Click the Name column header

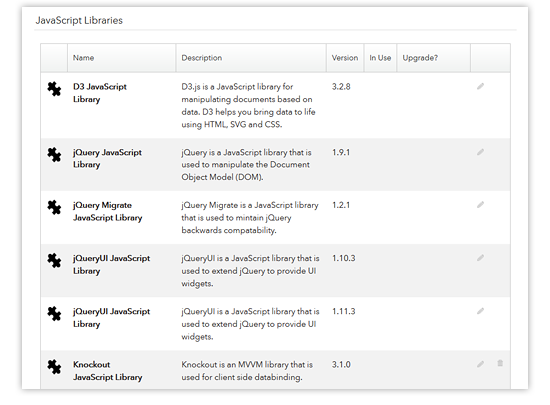click(x=121, y=58)
